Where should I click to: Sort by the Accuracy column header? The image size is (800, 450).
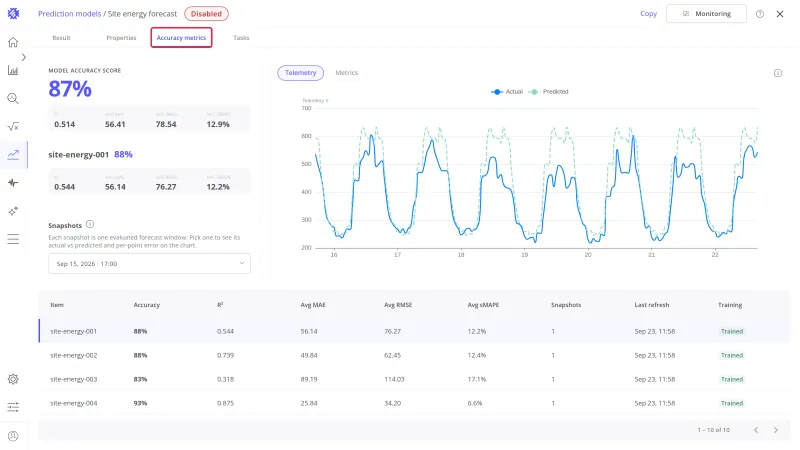(x=146, y=305)
